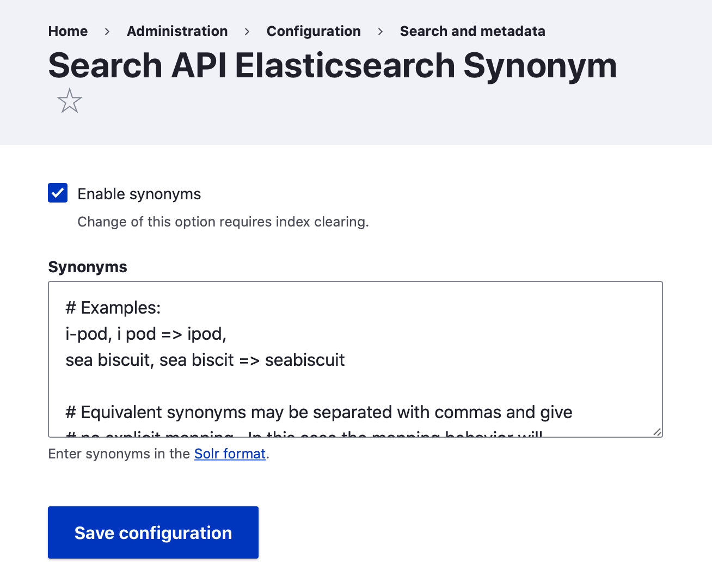712x588 pixels.
Task: Click the chevron right after Administration
Action: tap(247, 32)
